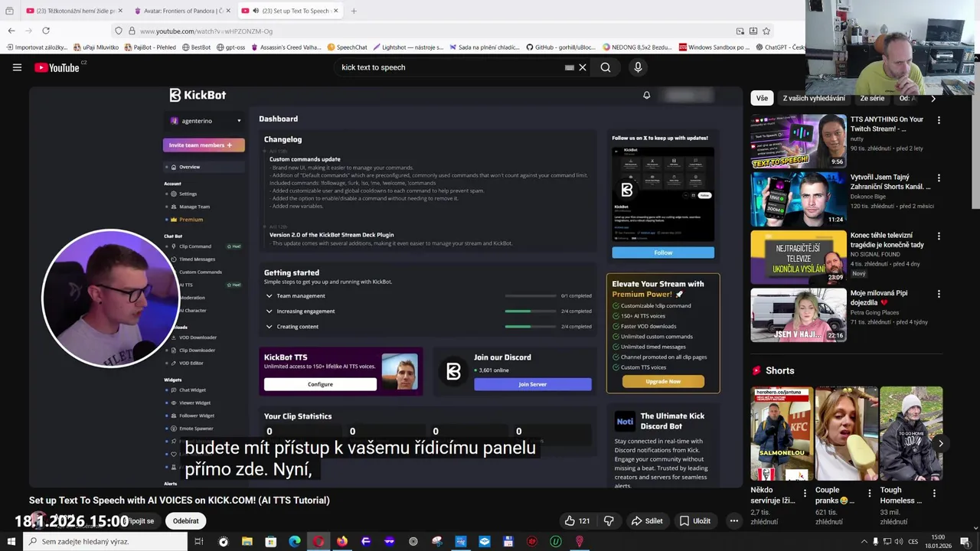The image size is (980, 551).
Task: Open options for Vytvořil Jsem Tajný video
Action: (x=939, y=178)
